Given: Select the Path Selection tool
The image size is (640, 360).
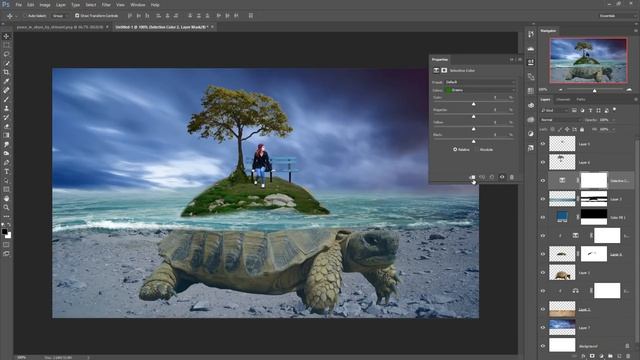Looking at the screenshot, I should [x=6, y=180].
